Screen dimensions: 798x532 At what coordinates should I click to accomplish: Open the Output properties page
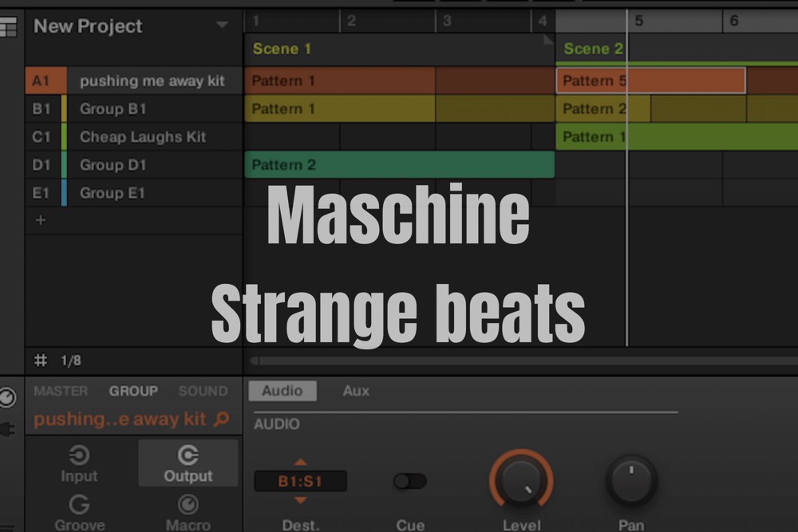click(x=188, y=463)
